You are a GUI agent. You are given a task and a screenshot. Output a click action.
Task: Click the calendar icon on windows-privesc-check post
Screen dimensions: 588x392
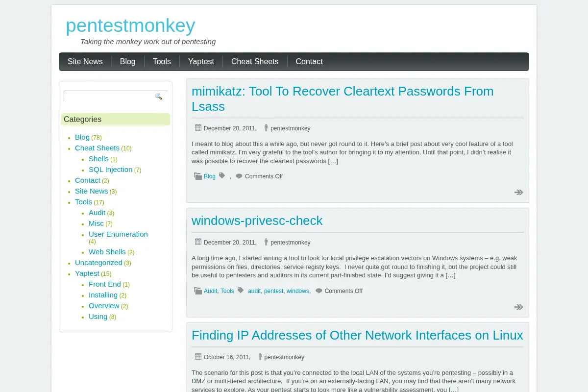pyautogui.click(x=198, y=242)
